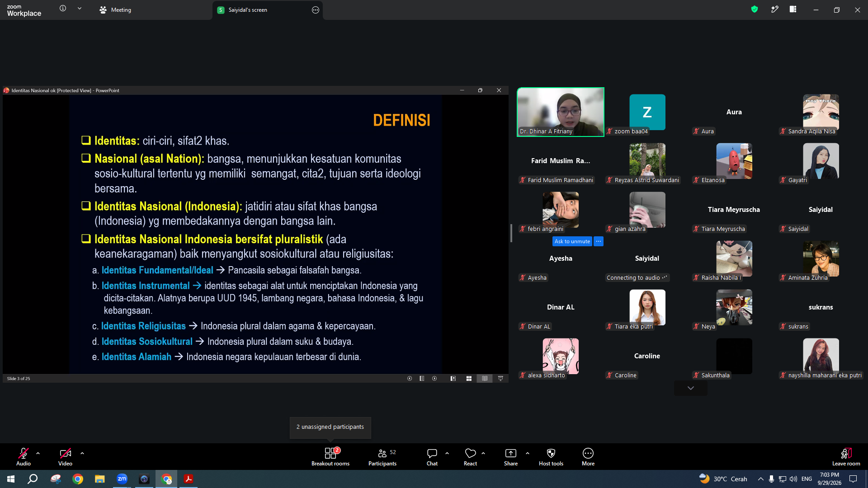
Task: Expand audio settings arrow next to Audio
Action: pyautogui.click(x=38, y=453)
